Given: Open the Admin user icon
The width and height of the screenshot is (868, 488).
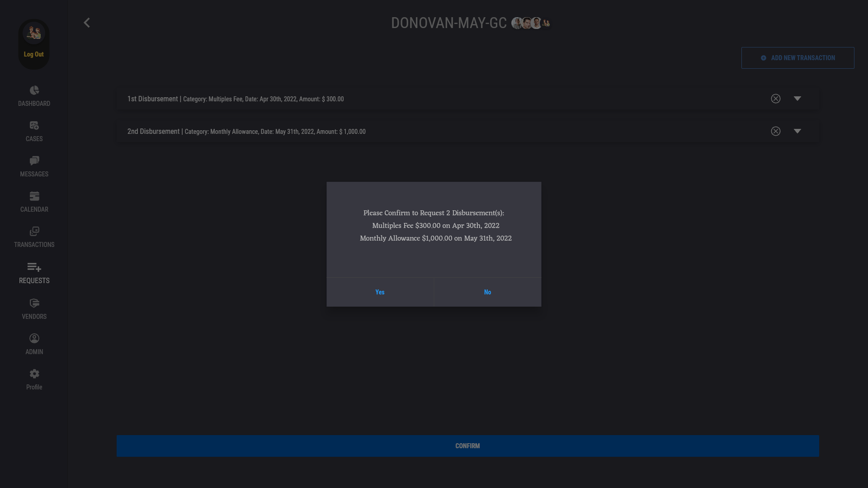Looking at the screenshot, I should (x=34, y=339).
